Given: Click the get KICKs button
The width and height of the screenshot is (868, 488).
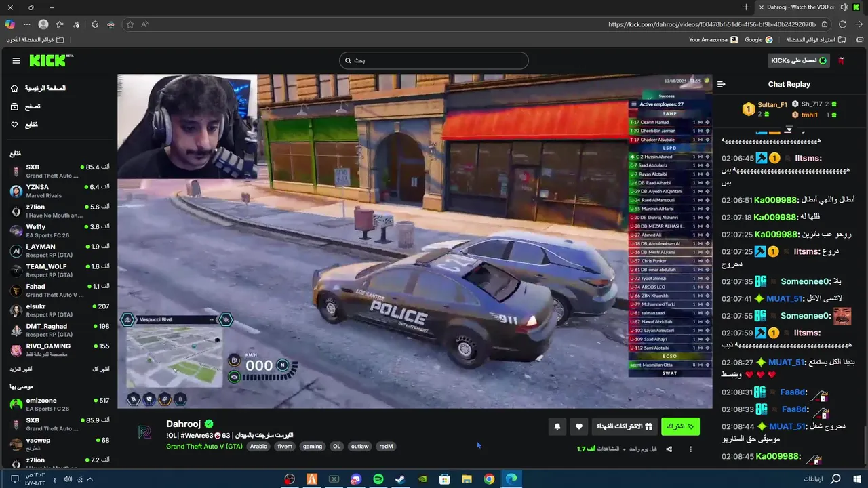Looking at the screenshot, I should [x=799, y=60].
